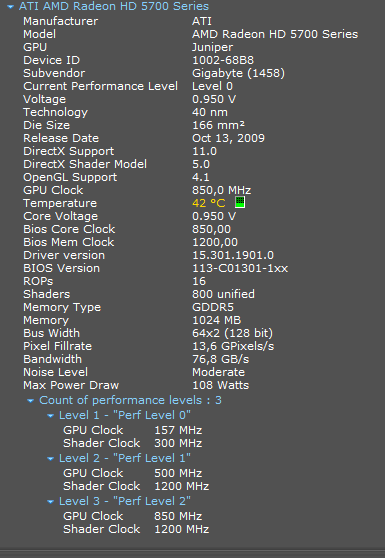Screen dimensions: 385x558
Task: Click the Temperature label
Action: 60,203
